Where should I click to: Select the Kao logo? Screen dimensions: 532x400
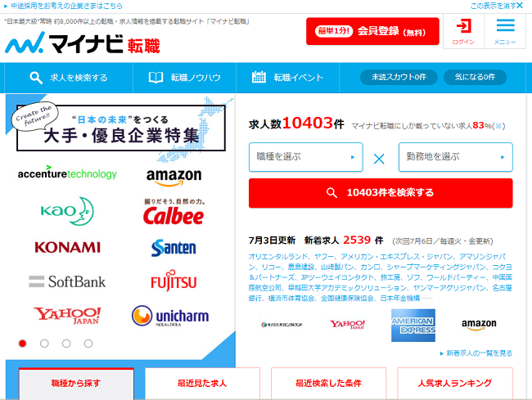tap(67, 211)
